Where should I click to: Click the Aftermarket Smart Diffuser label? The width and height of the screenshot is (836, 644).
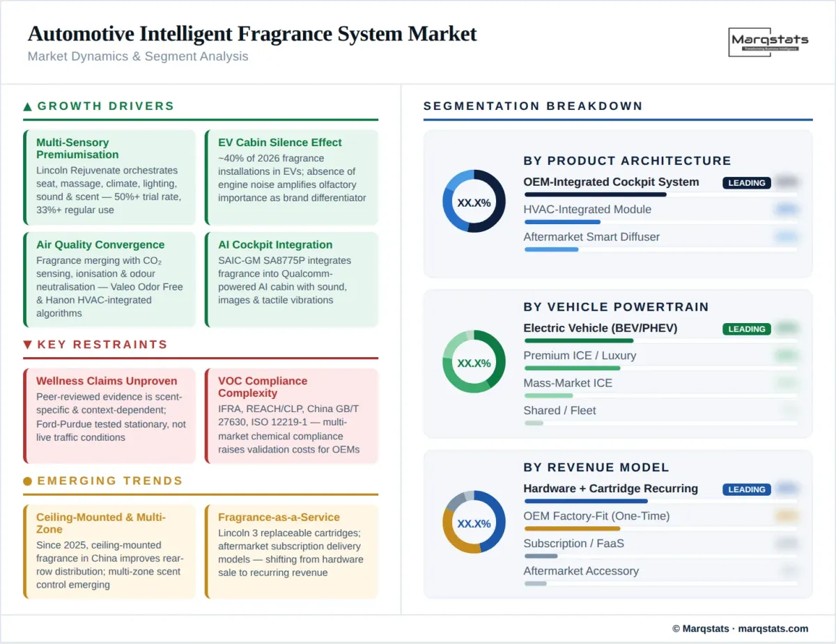click(x=591, y=237)
